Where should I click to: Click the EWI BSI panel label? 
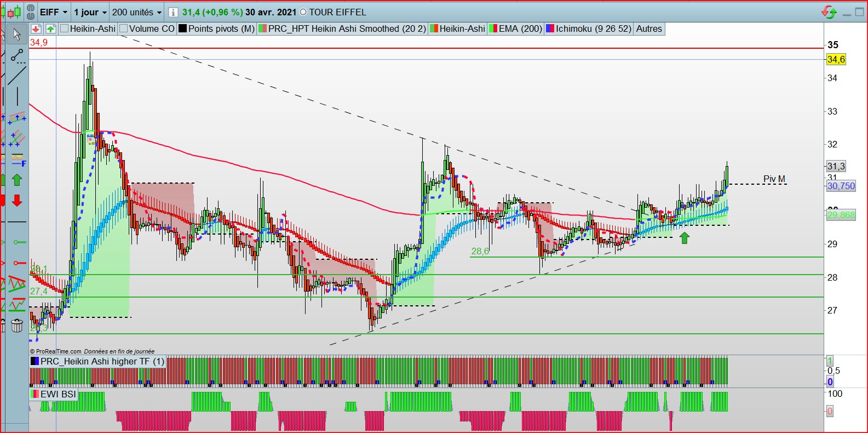tap(54, 394)
